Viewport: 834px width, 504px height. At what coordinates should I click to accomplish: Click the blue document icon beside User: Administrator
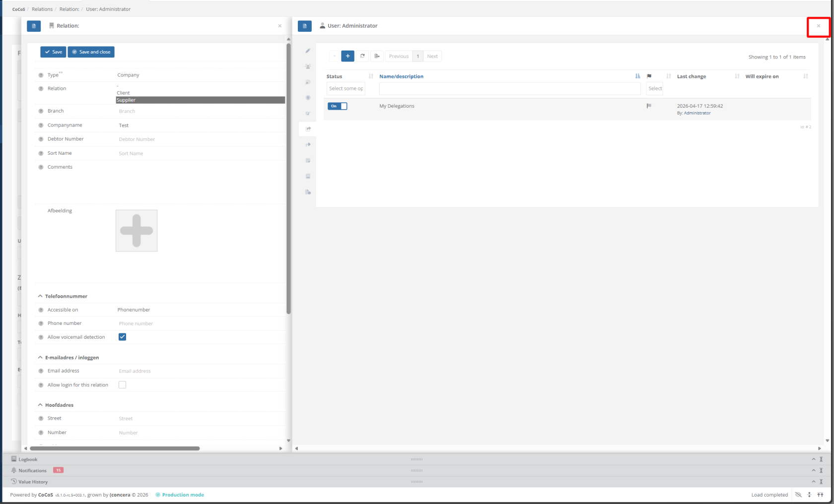[x=305, y=26]
